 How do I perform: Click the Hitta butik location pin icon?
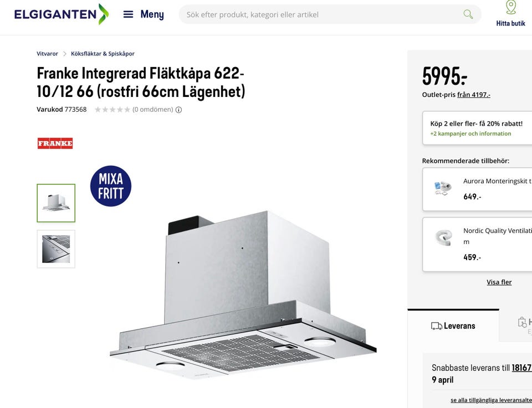(x=510, y=7)
